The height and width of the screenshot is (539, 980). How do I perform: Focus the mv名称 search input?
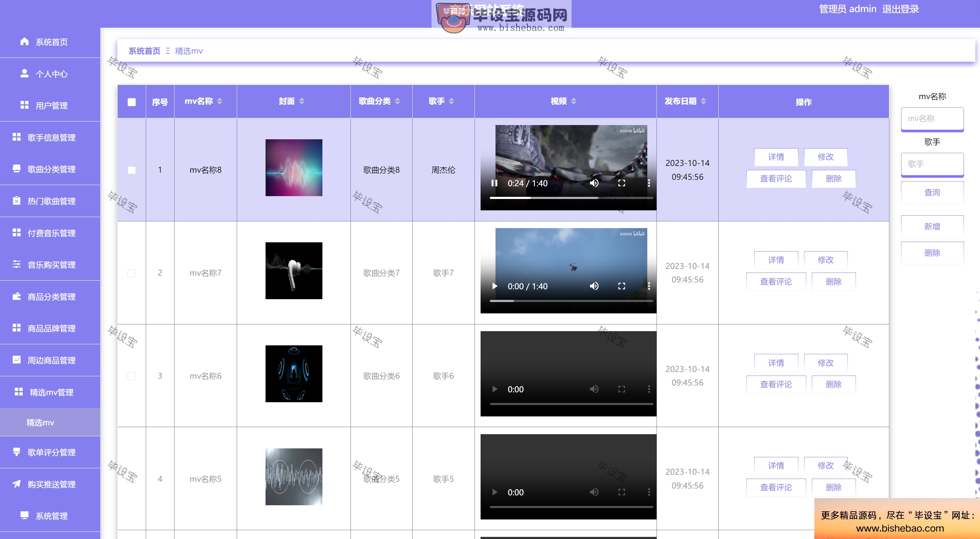click(x=932, y=119)
